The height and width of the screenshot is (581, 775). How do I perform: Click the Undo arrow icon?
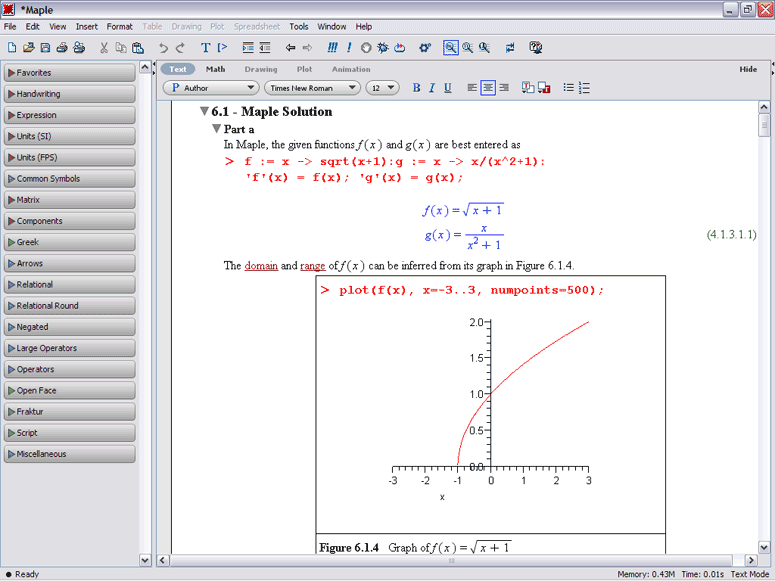[163, 47]
